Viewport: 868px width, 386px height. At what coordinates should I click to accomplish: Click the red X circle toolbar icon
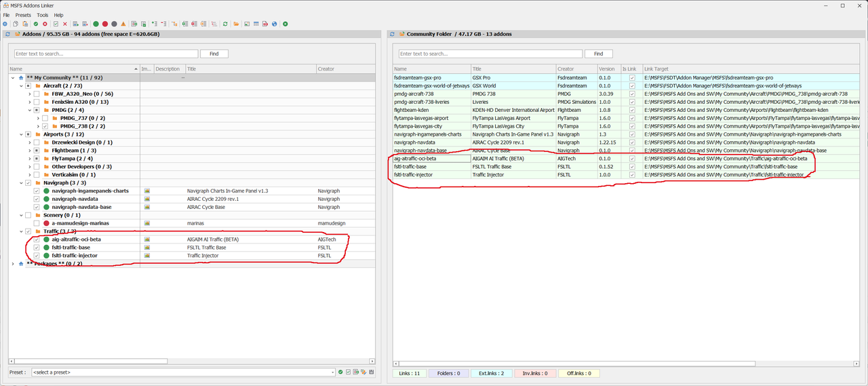click(x=45, y=24)
